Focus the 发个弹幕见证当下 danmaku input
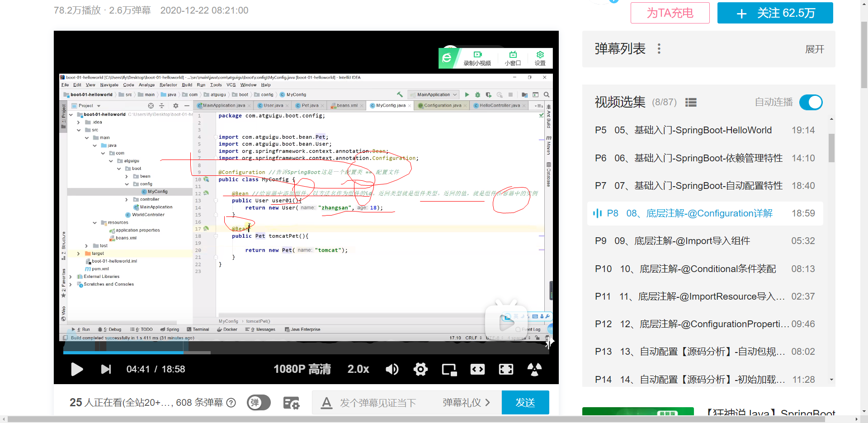Image resolution: width=868 pixels, height=423 pixels. click(378, 403)
